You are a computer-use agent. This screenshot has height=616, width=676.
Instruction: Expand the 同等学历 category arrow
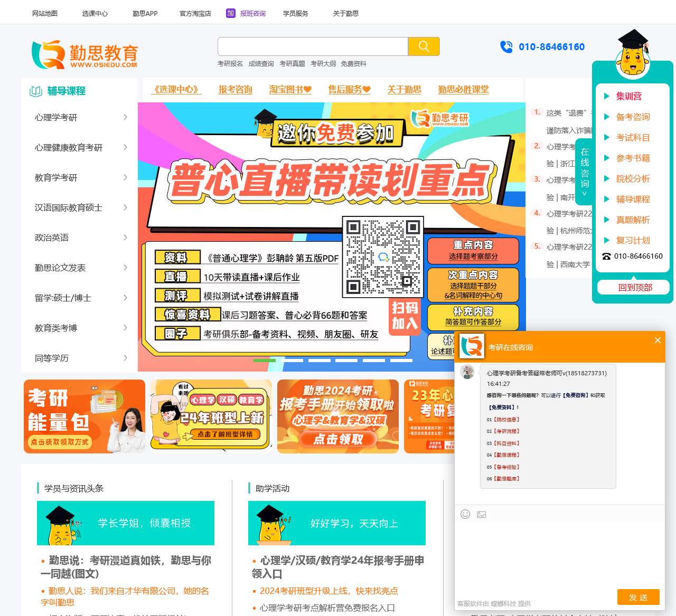click(x=125, y=358)
